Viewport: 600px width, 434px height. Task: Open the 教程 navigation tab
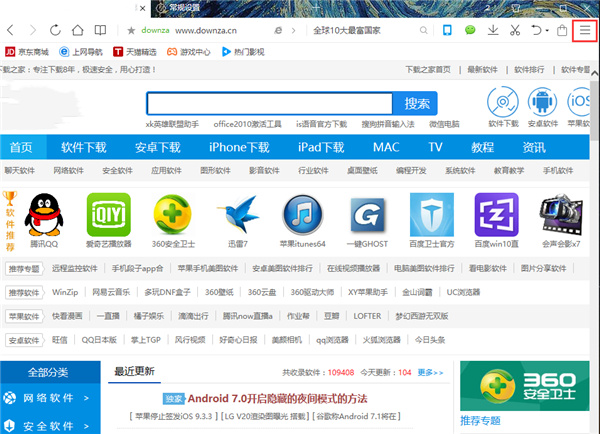[483, 147]
